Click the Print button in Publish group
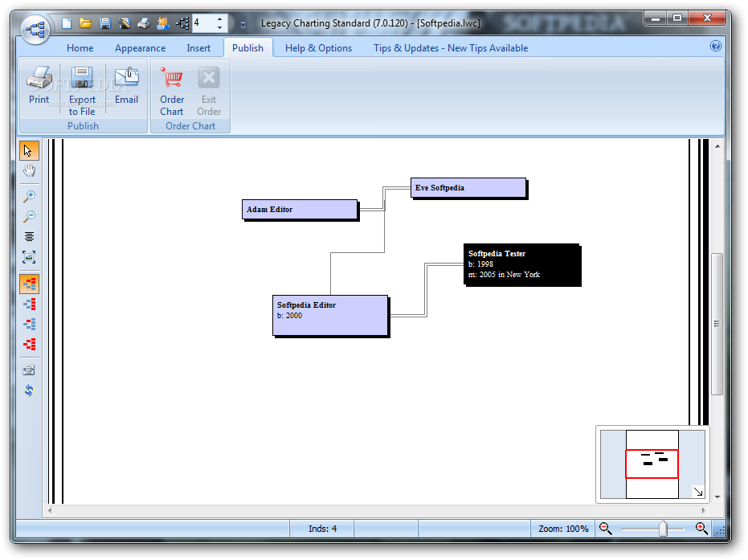The image size is (748, 560). coord(39,86)
